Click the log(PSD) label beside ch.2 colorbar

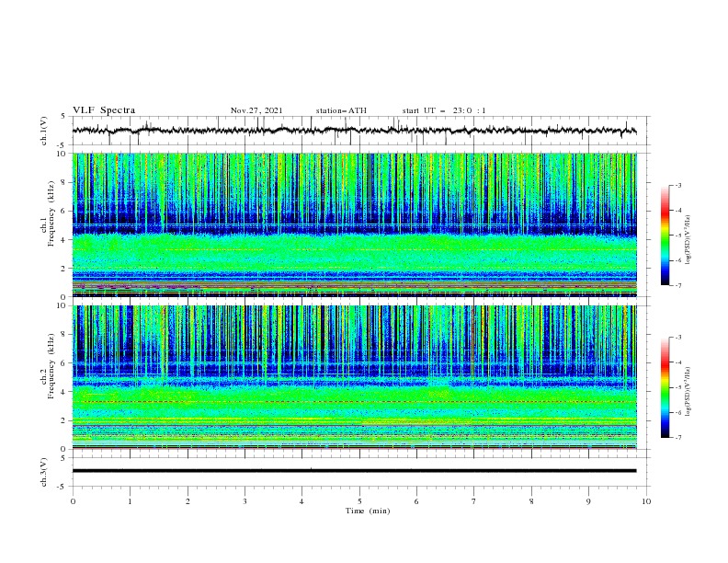click(688, 392)
